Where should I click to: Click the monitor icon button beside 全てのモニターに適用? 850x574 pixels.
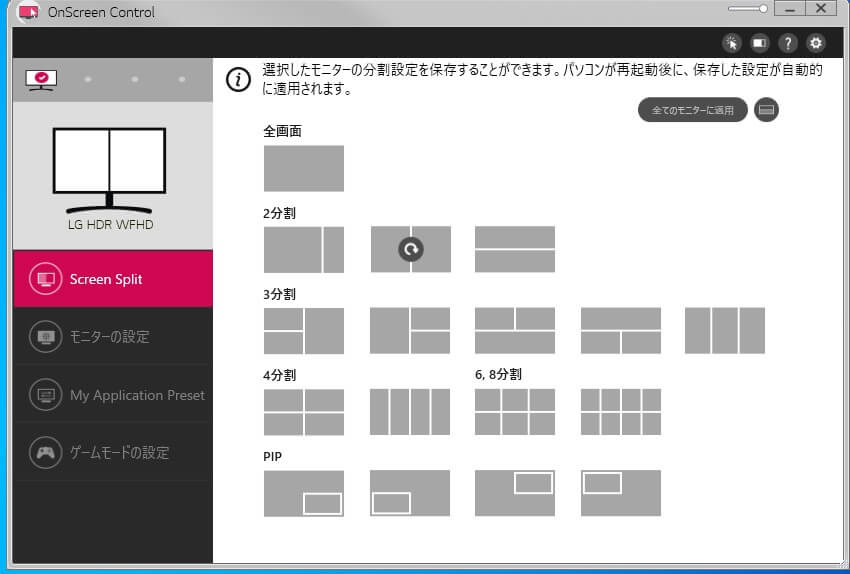(x=766, y=110)
